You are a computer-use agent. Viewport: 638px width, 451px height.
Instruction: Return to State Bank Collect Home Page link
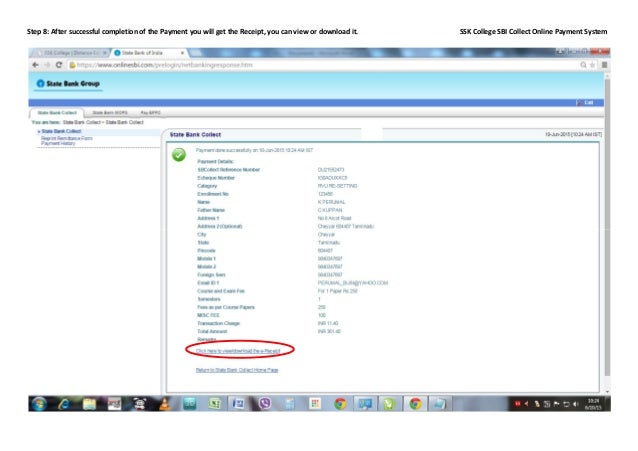tap(237, 370)
